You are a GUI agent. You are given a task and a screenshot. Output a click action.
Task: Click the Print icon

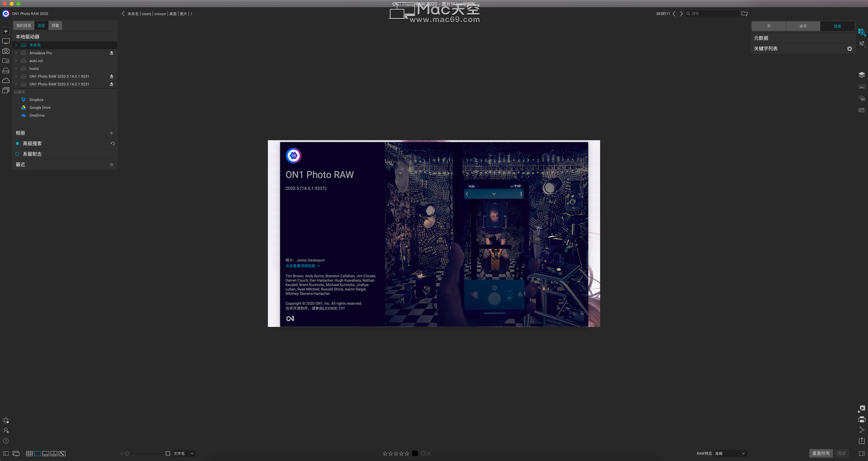point(862,419)
